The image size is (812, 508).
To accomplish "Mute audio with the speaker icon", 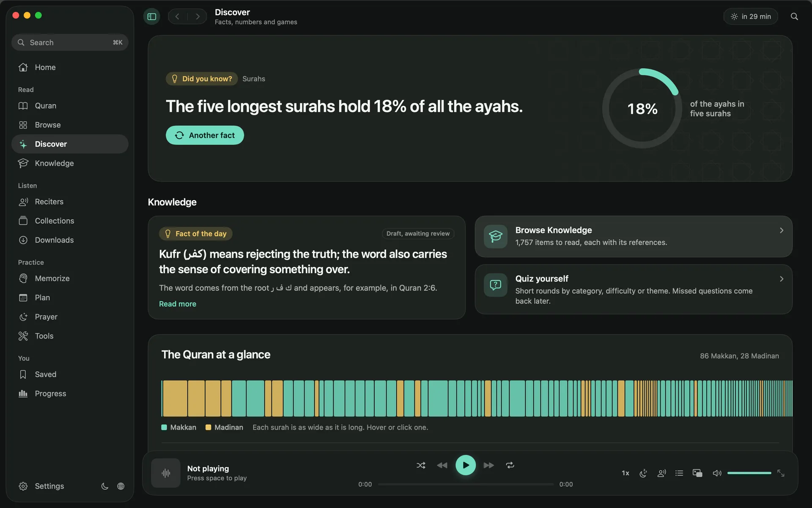I will coord(717,473).
